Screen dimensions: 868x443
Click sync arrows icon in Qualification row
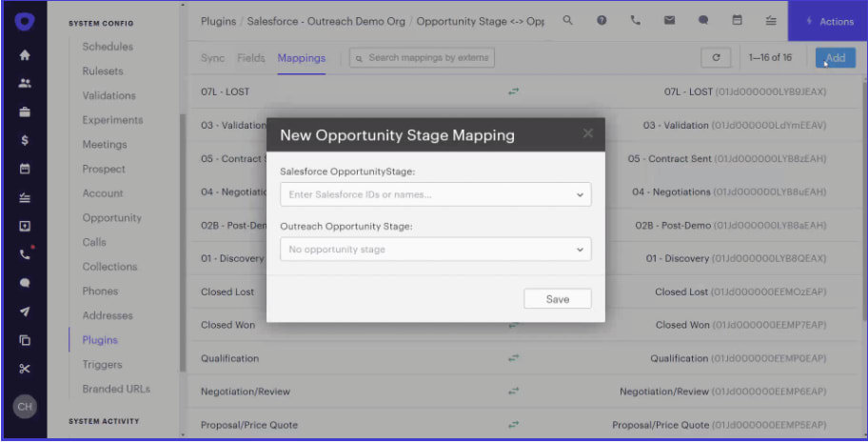514,358
